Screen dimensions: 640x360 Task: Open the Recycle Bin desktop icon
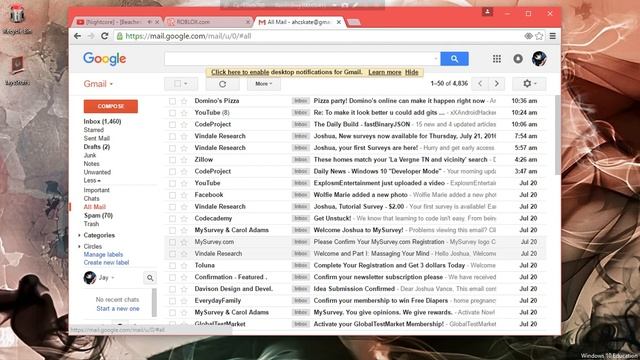pyautogui.click(x=17, y=18)
